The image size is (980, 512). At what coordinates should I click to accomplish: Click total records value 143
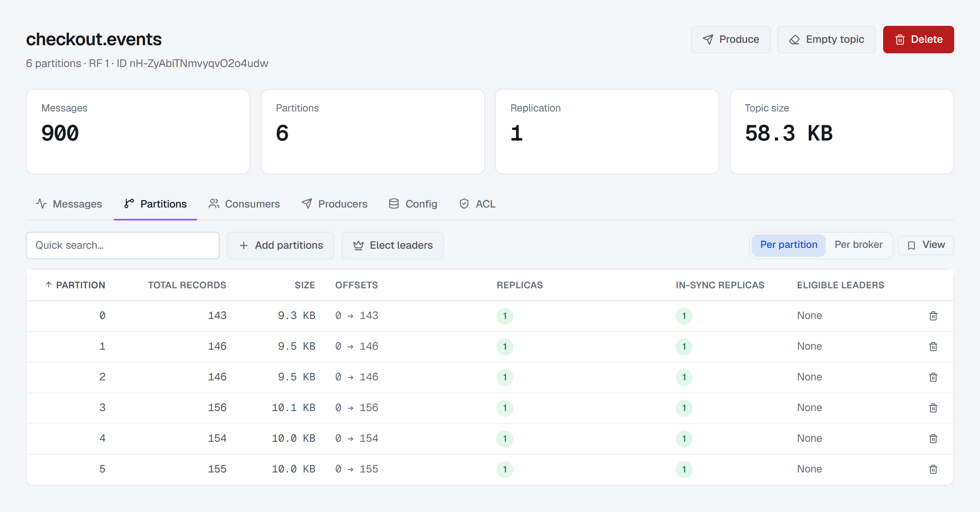coord(217,315)
